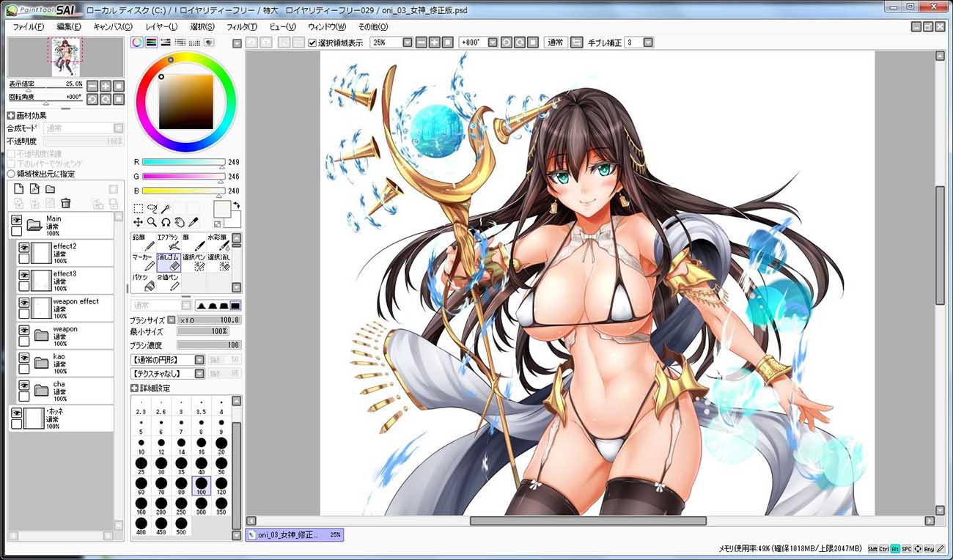This screenshot has width=953, height=560.
Task: Collapse the 画材効果 paint effect section
Action: click(11, 115)
